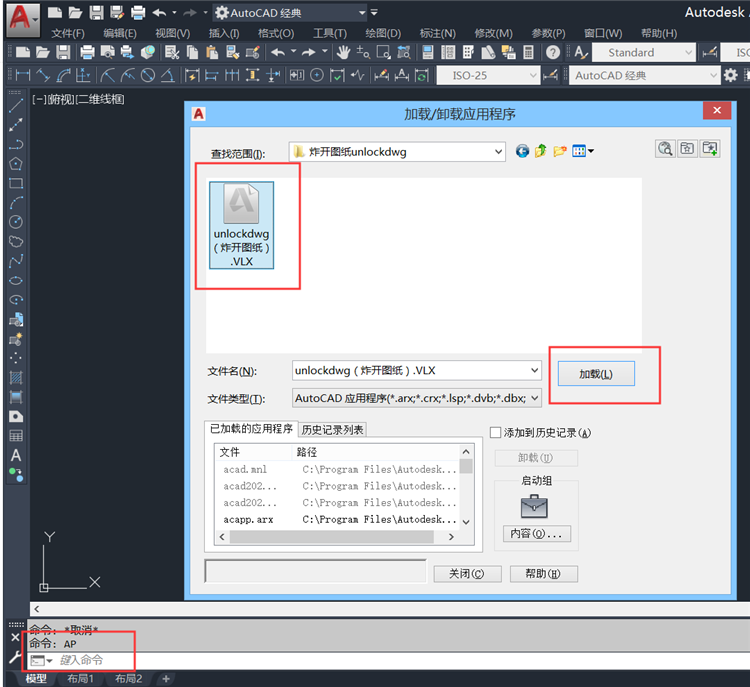Expand the Standard text style dropdown
This screenshot has width=750, height=687.
click(688, 52)
